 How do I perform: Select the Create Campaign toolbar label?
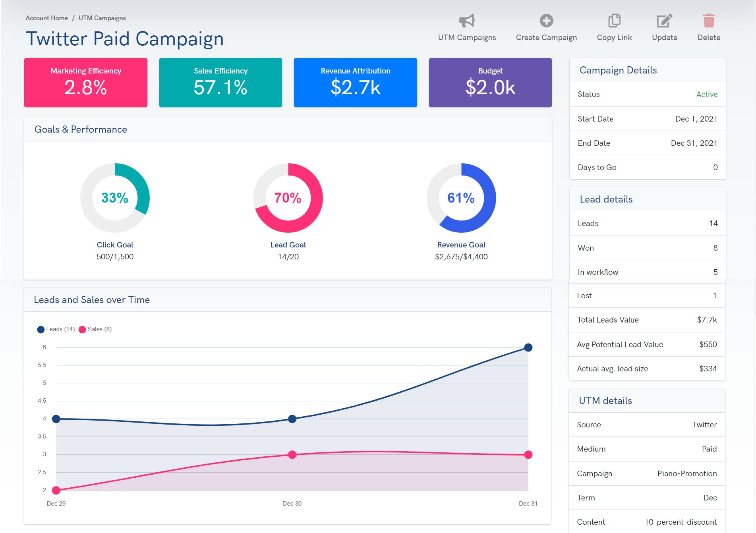546,37
